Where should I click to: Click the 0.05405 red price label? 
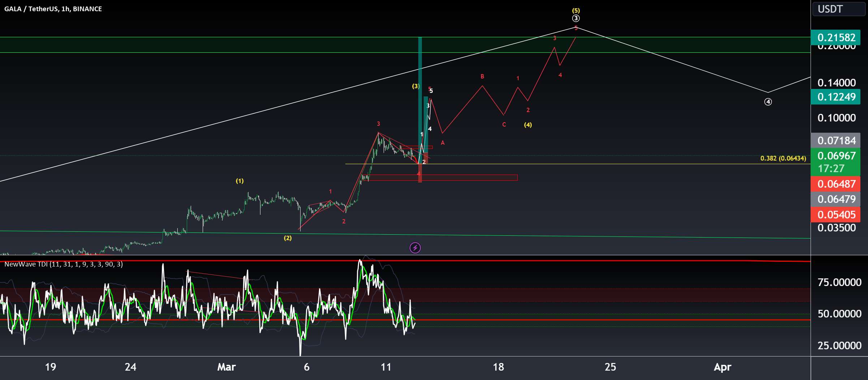coord(835,215)
